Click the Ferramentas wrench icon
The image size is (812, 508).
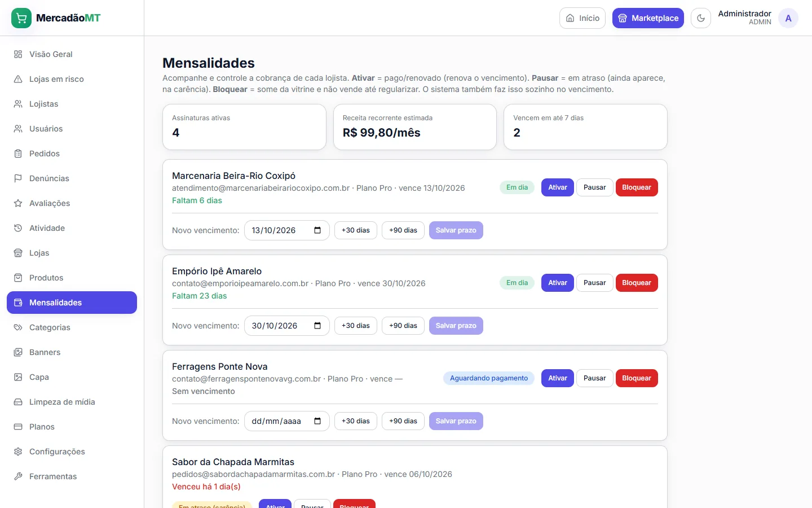(18, 476)
